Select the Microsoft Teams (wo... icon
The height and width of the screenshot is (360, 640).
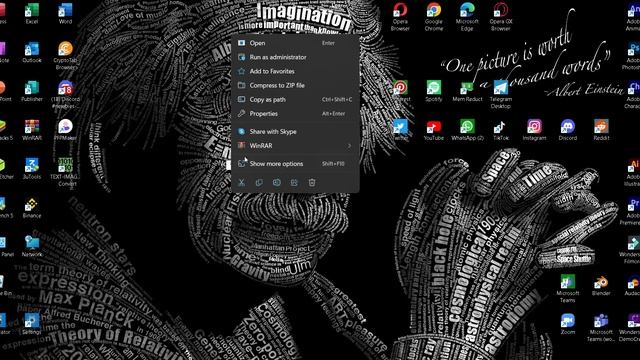point(601,327)
